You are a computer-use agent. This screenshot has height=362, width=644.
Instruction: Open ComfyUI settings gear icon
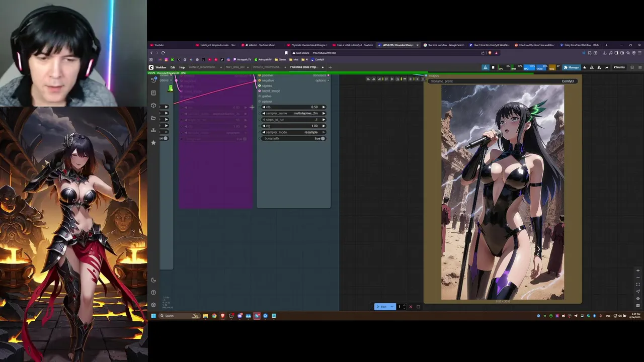pos(153,305)
